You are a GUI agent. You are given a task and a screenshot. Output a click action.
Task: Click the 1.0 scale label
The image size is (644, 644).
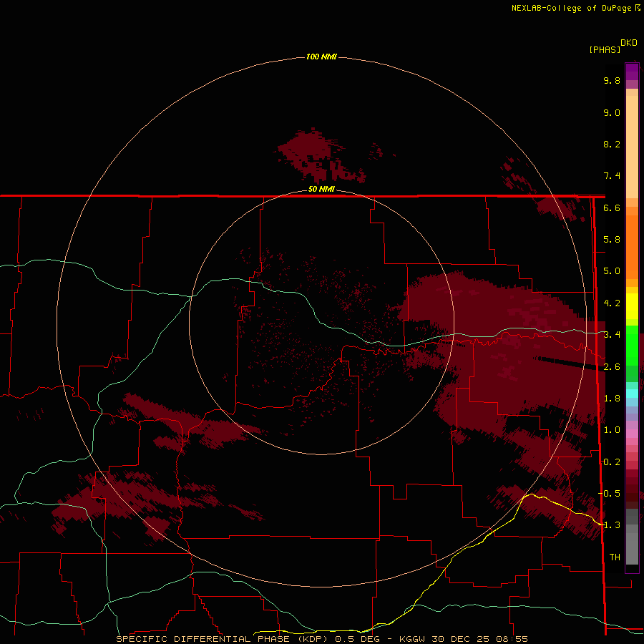612,431
